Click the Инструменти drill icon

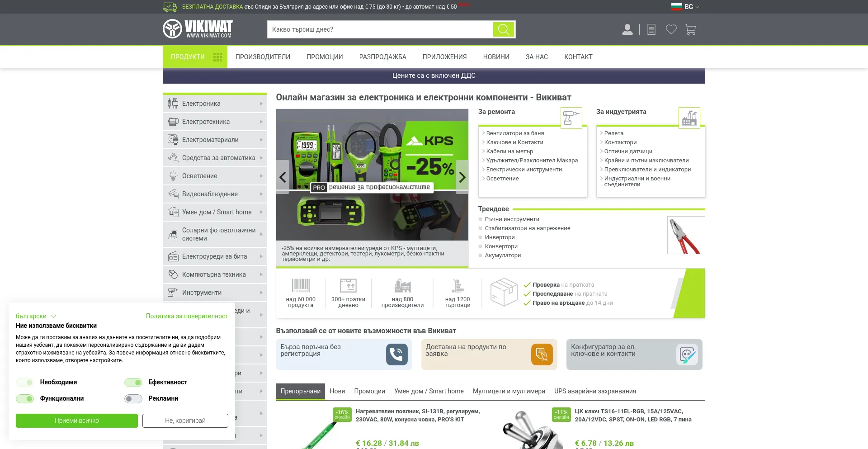click(173, 293)
